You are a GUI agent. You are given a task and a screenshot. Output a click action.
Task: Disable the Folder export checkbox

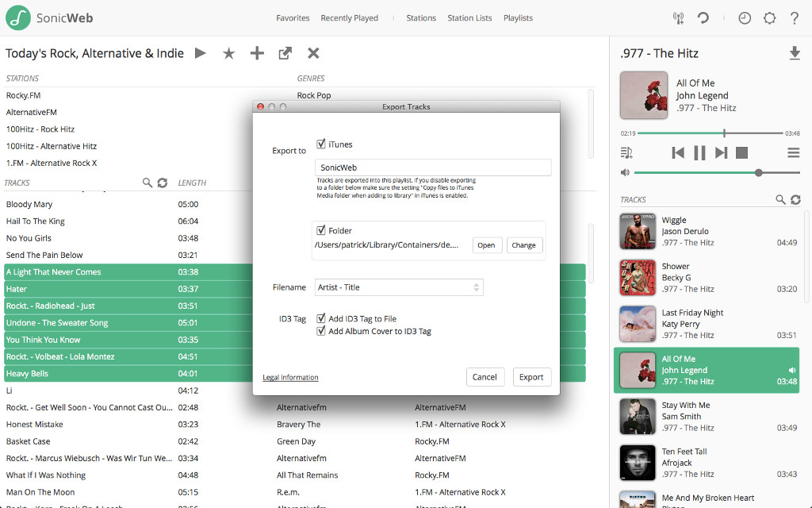pyautogui.click(x=320, y=230)
